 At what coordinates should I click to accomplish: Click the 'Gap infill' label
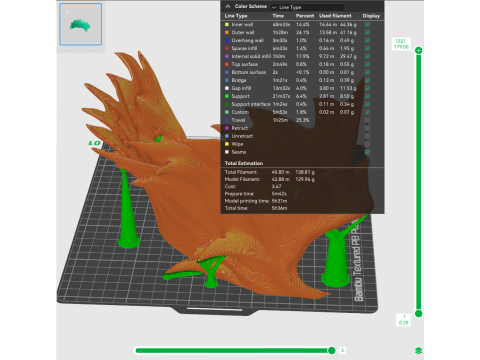pyautogui.click(x=241, y=88)
